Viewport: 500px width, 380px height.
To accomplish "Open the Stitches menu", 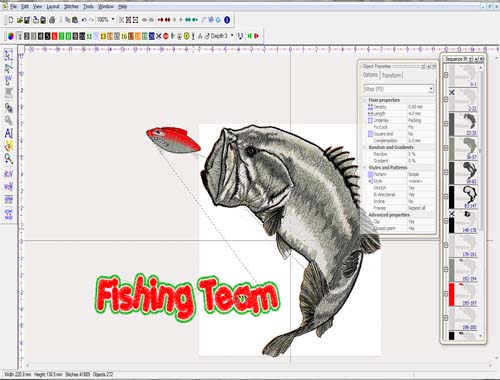I will [x=71, y=6].
